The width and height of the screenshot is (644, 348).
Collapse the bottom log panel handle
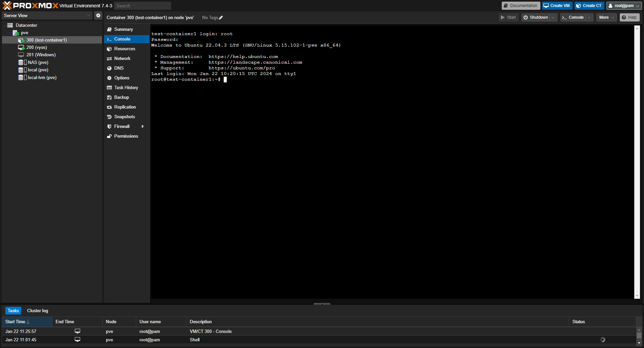point(322,304)
